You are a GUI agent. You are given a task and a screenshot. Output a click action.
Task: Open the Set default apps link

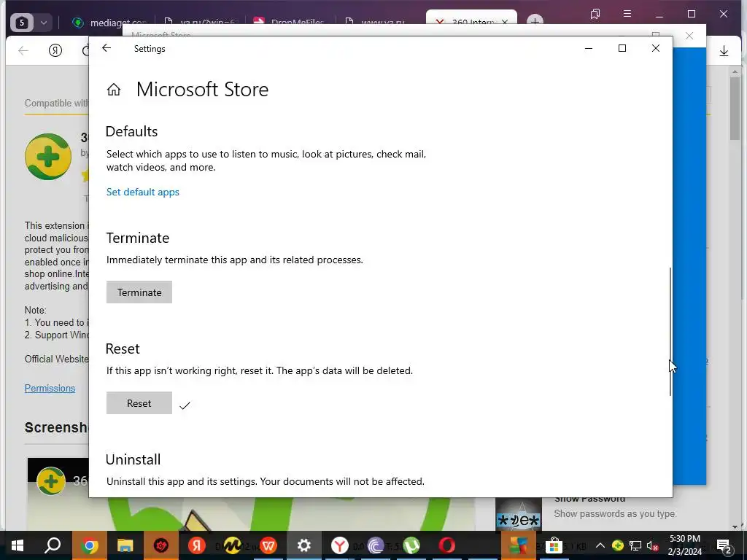[142, 192]
